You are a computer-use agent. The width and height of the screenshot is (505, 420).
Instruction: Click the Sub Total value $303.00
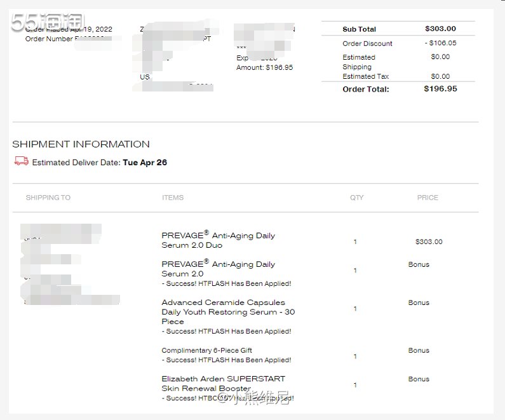[440, 29]
